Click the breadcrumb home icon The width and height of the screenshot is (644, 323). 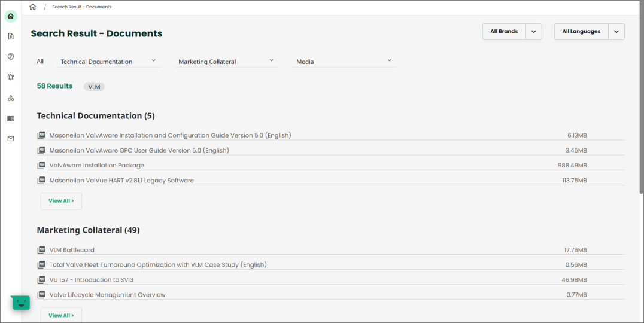[x=33, y=7]
